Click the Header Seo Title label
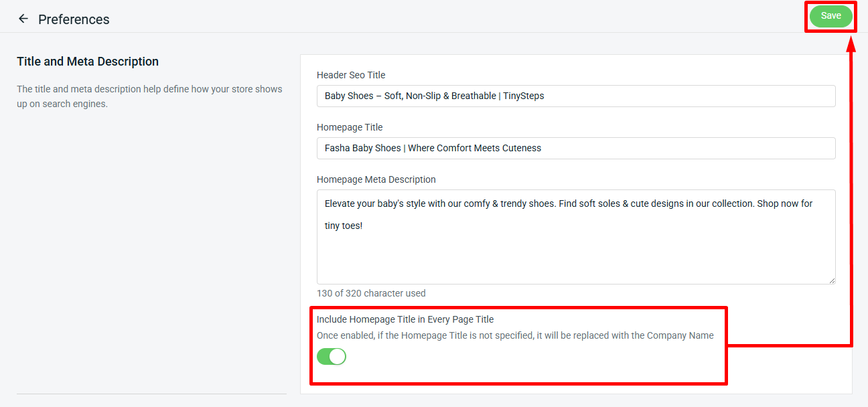Viewport: 868px width, 407px height. click(351, 74)
